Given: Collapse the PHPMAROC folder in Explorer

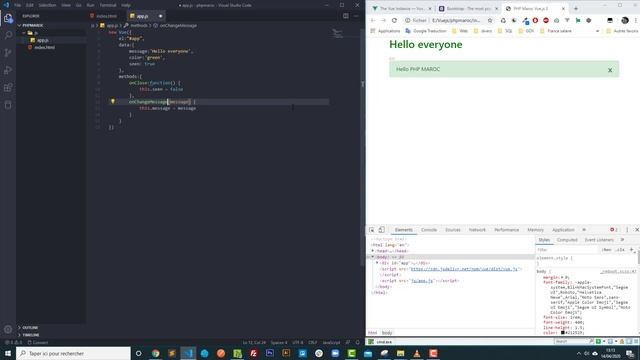Looking at the screenshot, I should pos(19,25).
